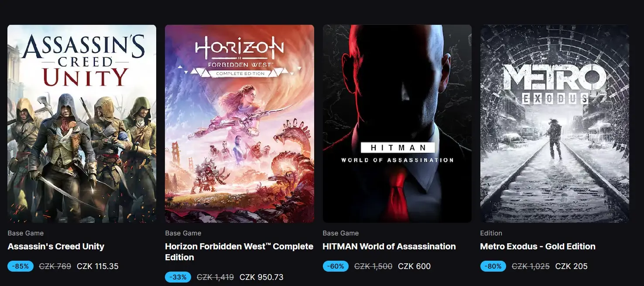
Task: Click HITMAN World of Assassination title text
Action: click(x=389, y=246)
